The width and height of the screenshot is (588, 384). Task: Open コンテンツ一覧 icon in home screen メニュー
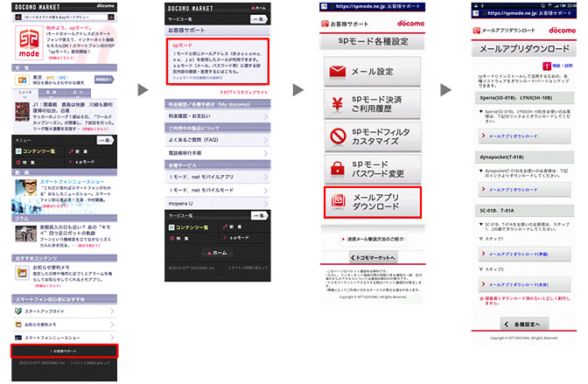click(x=18, y=151)
